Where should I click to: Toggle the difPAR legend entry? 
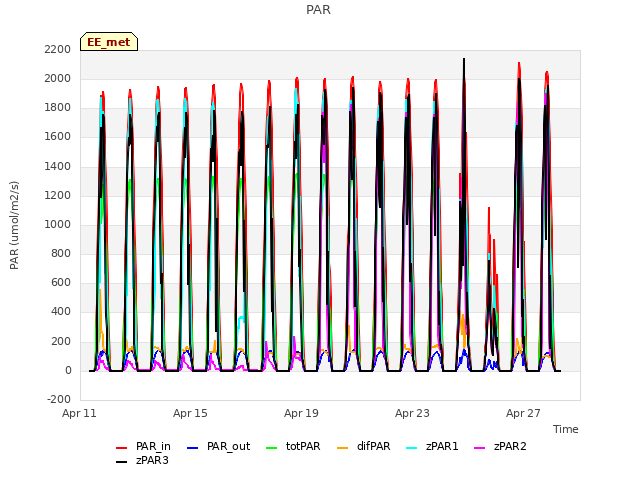coord(364,447)
